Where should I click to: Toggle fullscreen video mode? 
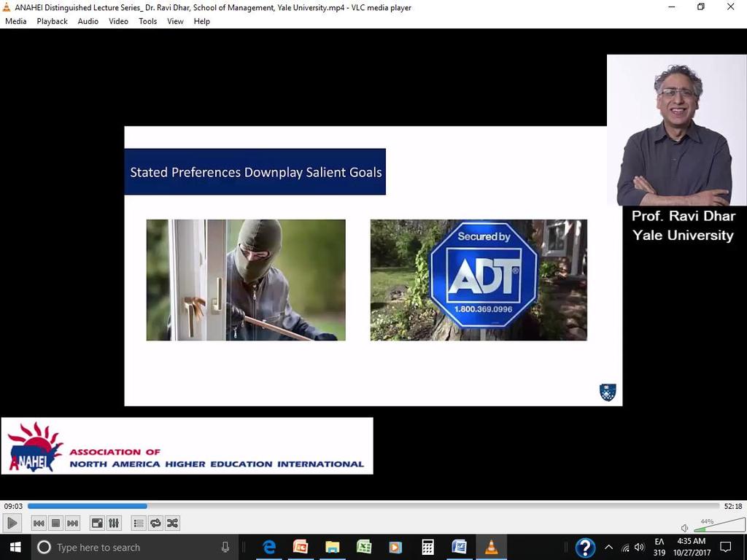97,524
